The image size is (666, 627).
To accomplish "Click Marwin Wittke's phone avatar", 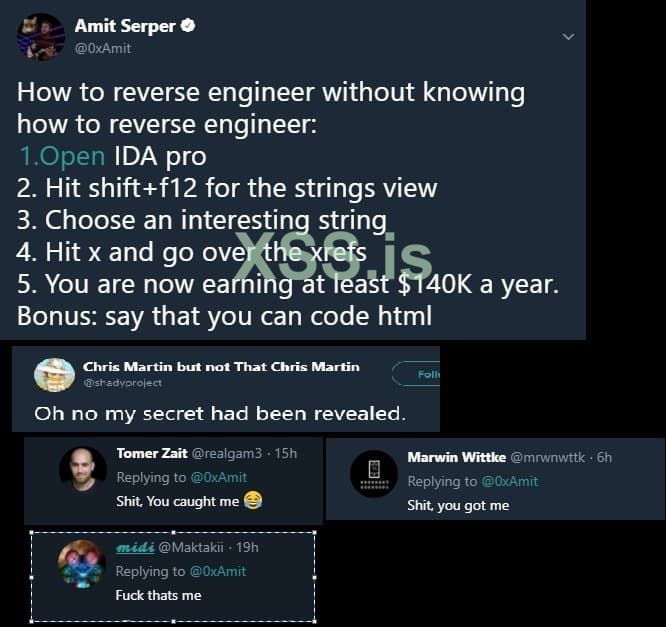I will tap(374, 474).
